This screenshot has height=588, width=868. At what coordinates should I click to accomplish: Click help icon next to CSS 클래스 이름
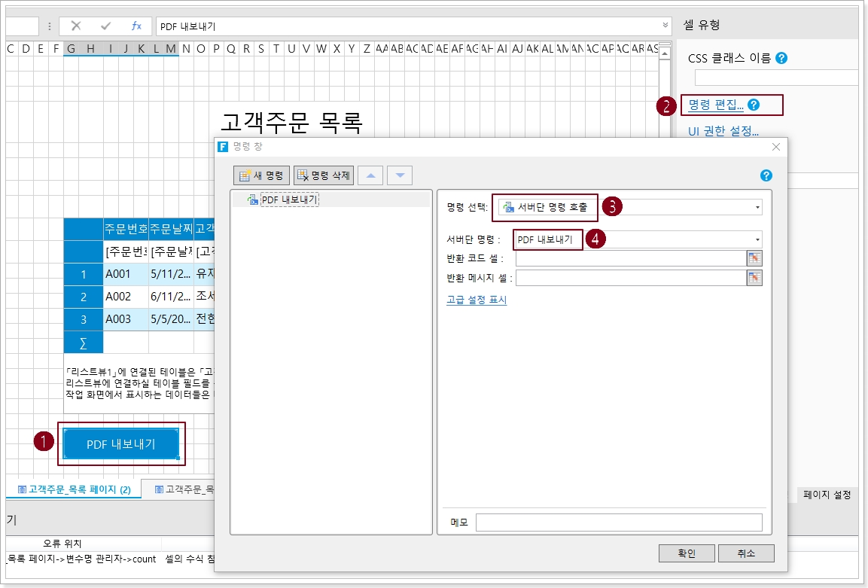(781, 58)
